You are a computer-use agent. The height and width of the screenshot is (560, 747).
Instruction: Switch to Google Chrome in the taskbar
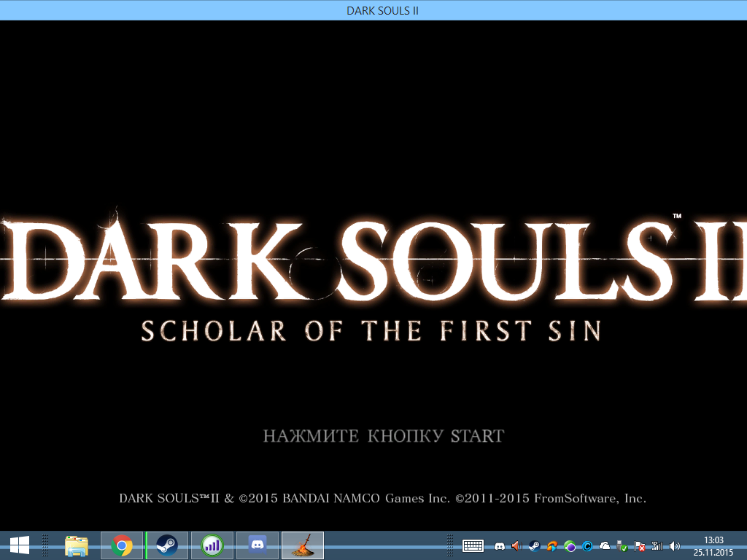(x=122, y=545)
